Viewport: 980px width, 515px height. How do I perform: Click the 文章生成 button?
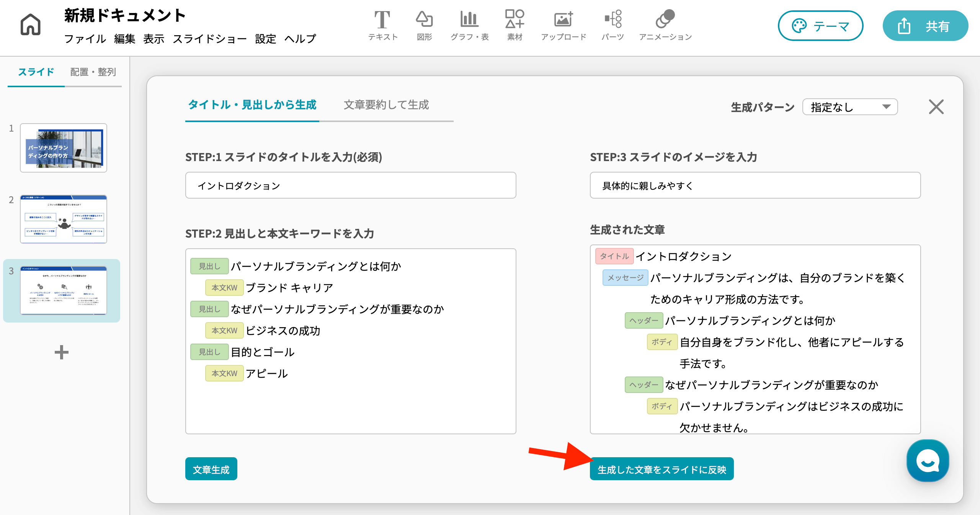point(211,469)
